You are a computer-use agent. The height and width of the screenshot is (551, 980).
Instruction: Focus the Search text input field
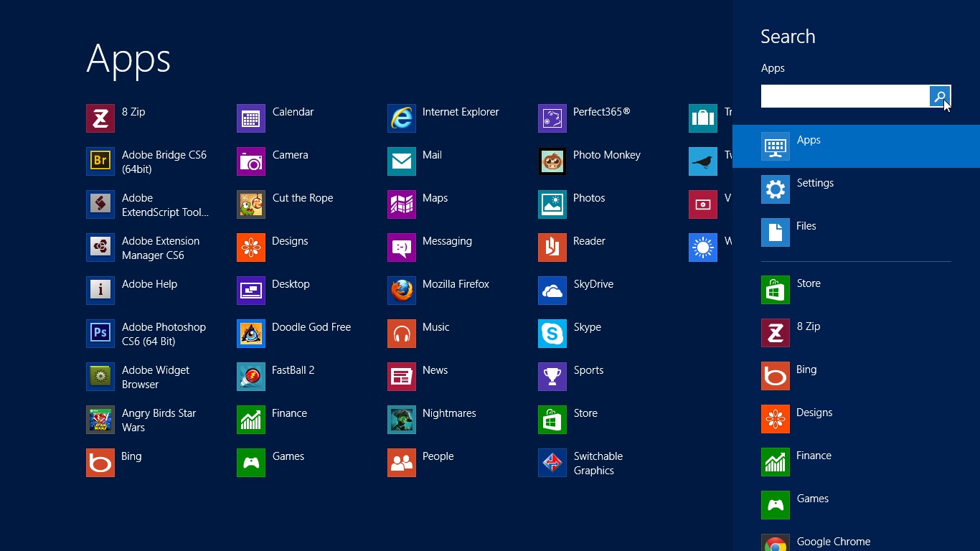coord(845,96)
